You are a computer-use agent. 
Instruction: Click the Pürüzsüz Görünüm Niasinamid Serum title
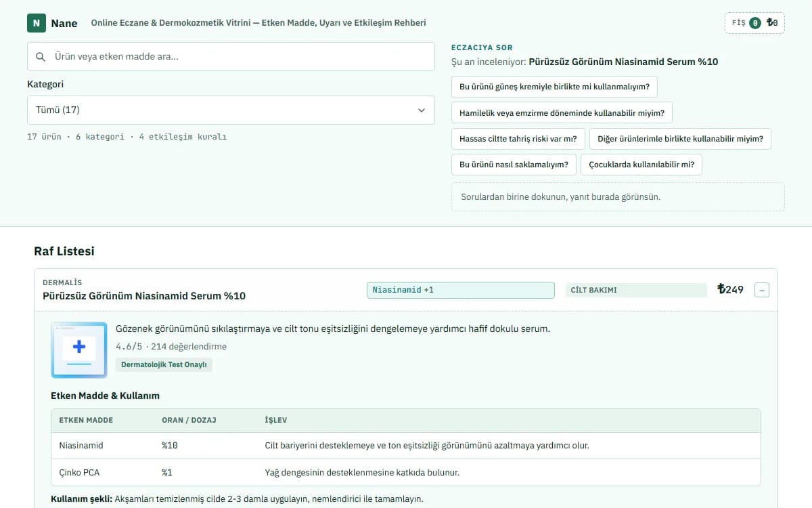click(144, 296)
